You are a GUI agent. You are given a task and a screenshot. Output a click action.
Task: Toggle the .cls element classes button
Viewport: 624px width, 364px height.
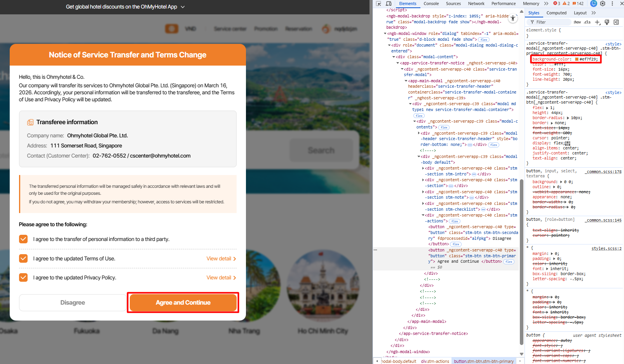point(587,22)
